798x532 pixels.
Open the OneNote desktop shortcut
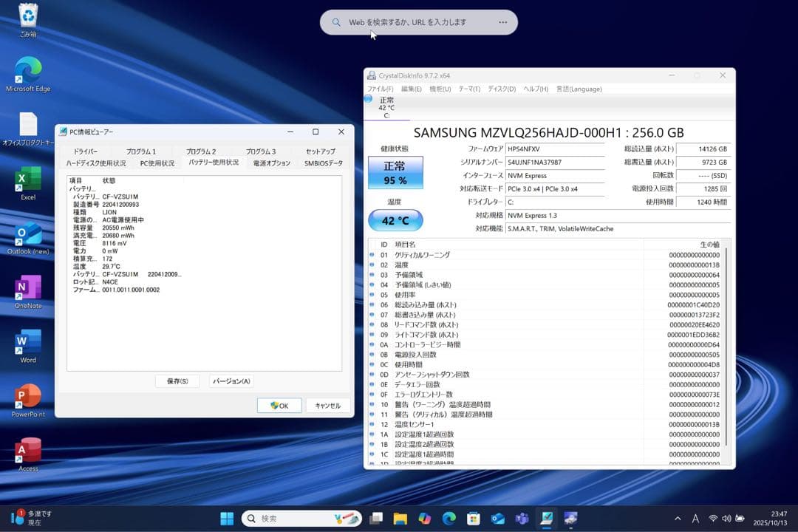tap(28, 292)
